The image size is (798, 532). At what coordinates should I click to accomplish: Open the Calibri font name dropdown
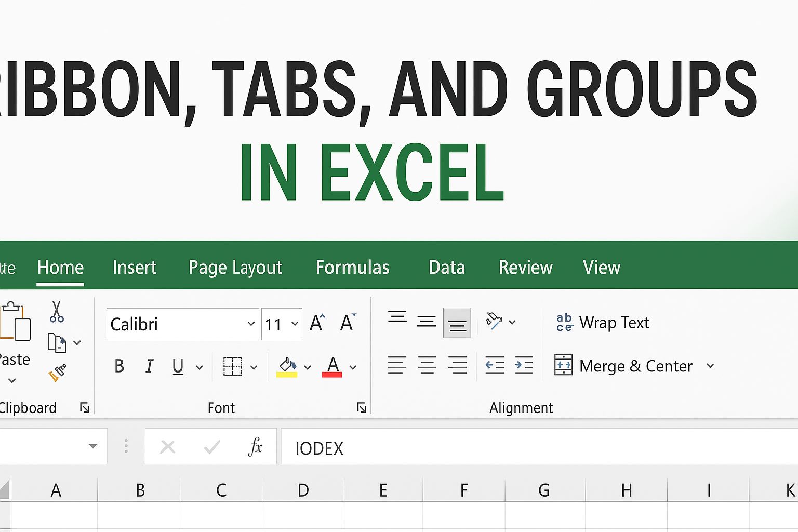click(x=251, y=324)
